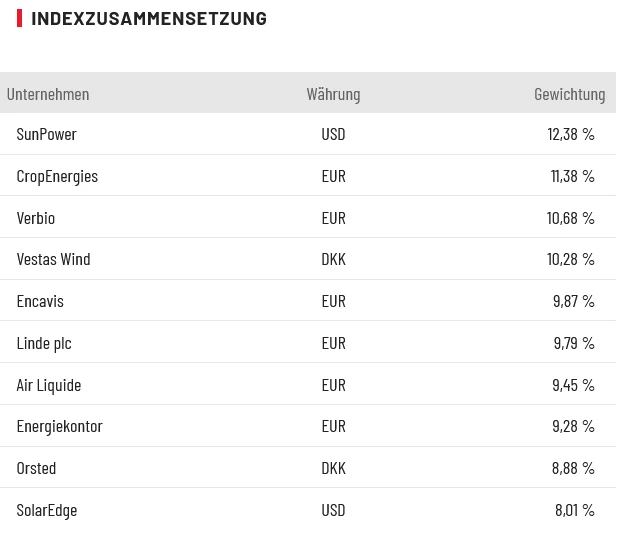Click the 8,01 % weighting value
Viewport: 618px width, 551px height.
tap(574, 510)
